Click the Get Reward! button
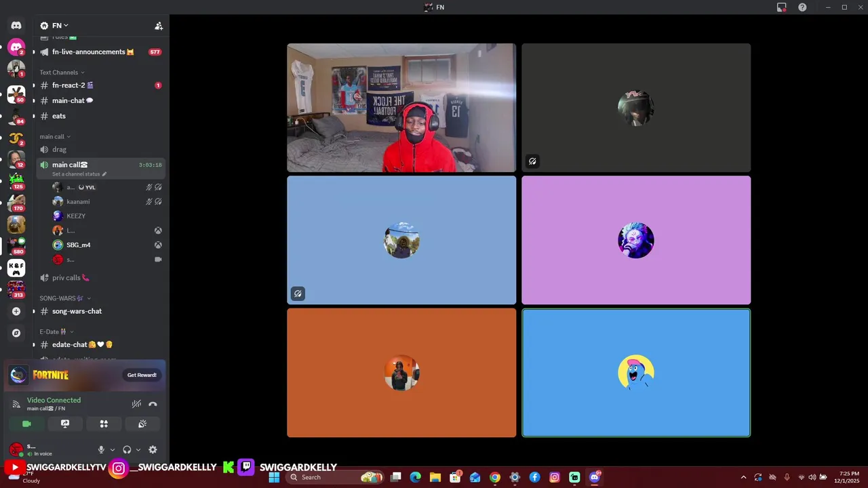This screenshot has width=868, height=488. [142, 375]
